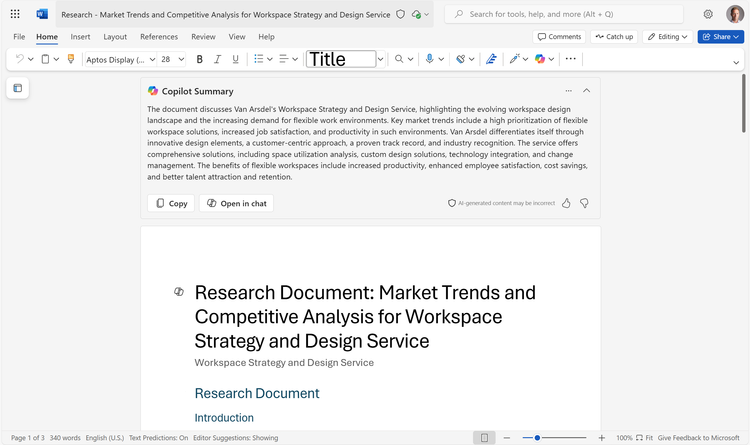Adjust the zoom slider handle
Viewport: 750px width, 445px height.
pyautogui.click(x=538, y=438)
